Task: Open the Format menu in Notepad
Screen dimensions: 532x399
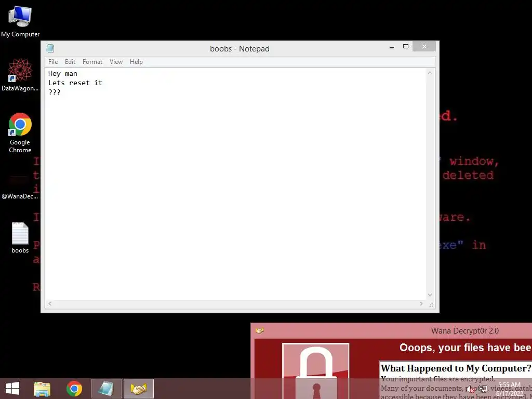Action: coord(92,62)
